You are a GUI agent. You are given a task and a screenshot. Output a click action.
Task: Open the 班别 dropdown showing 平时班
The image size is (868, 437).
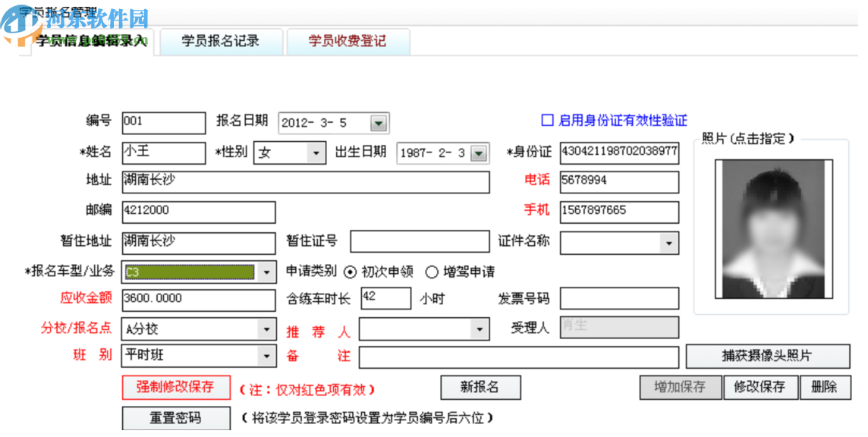coord(267,356)
